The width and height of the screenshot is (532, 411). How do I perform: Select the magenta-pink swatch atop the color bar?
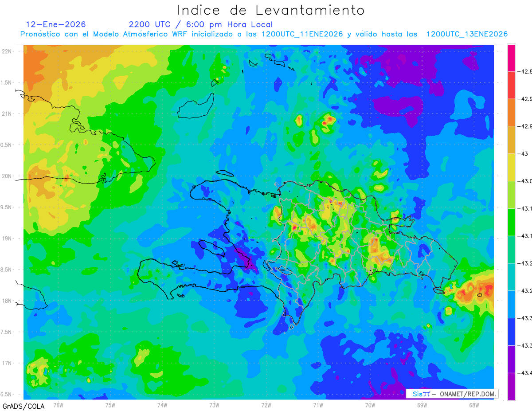pos(511,58)
